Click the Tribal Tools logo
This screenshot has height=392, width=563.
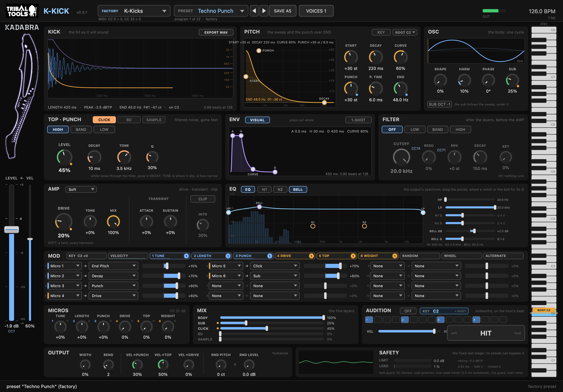(22, 11)
